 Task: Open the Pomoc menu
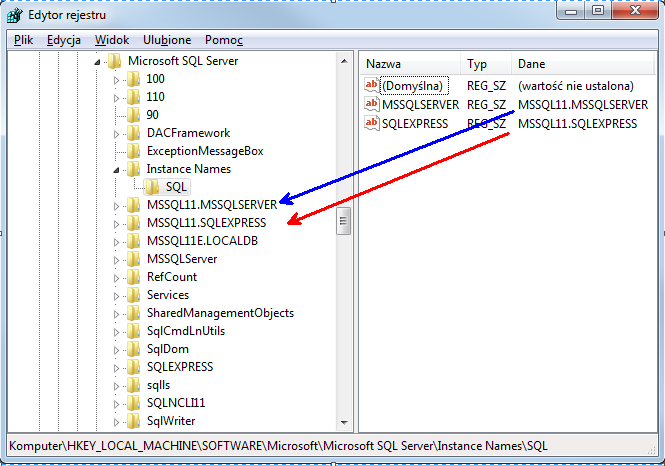tap(224, 40)
